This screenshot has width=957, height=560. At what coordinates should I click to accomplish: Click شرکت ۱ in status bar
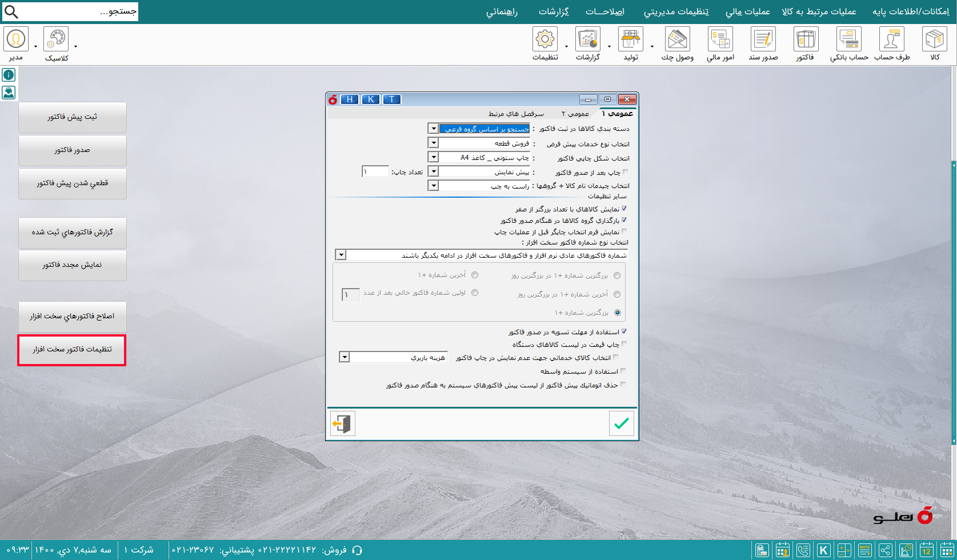(139, 550)
